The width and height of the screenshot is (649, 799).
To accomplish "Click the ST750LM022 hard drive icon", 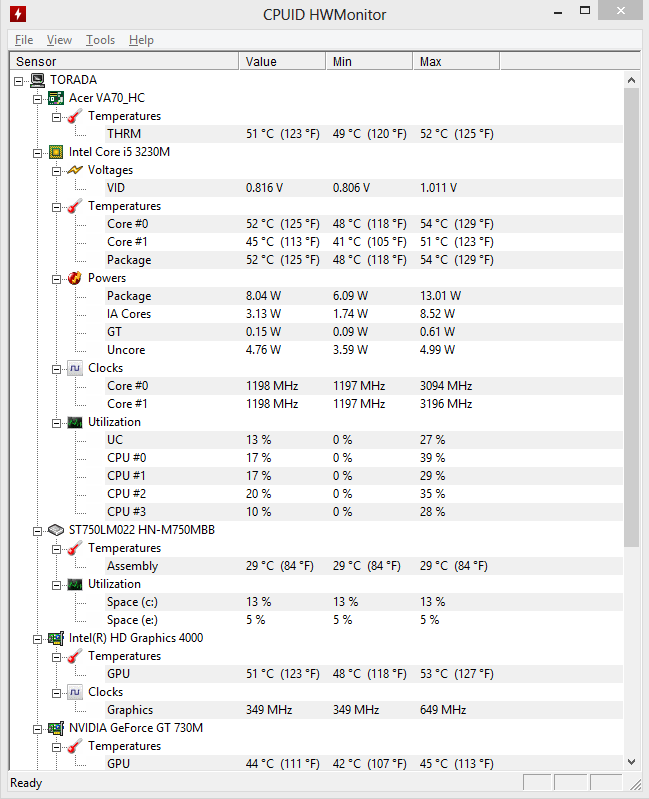I will pos(56,530).
